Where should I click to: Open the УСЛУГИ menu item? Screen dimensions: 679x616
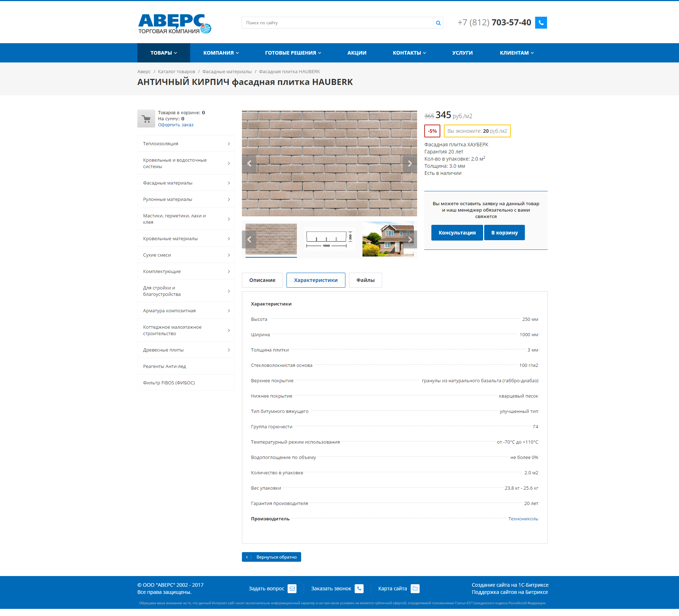pyautogui.click(x=462, y=53)
